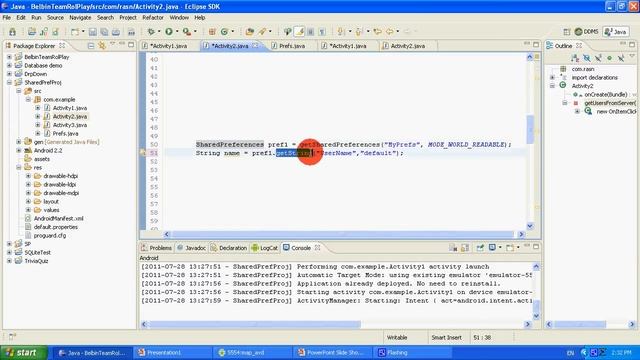Click the Save icon in the toolbar
The height and width of the screenshot is (360, 640).
(x=93, y=32)
